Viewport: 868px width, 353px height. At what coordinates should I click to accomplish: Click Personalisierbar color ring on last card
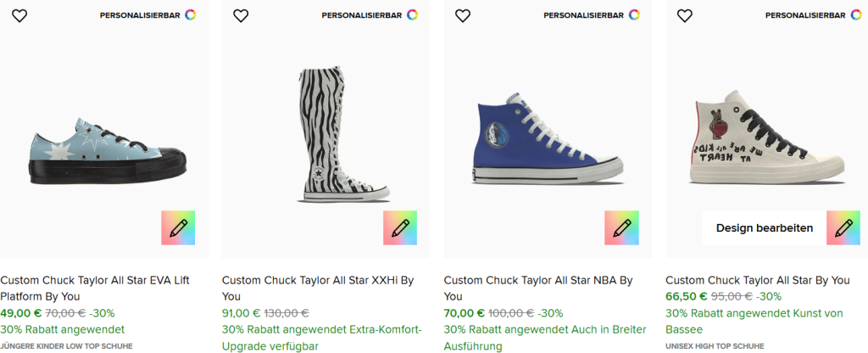(x=857, y=14)
